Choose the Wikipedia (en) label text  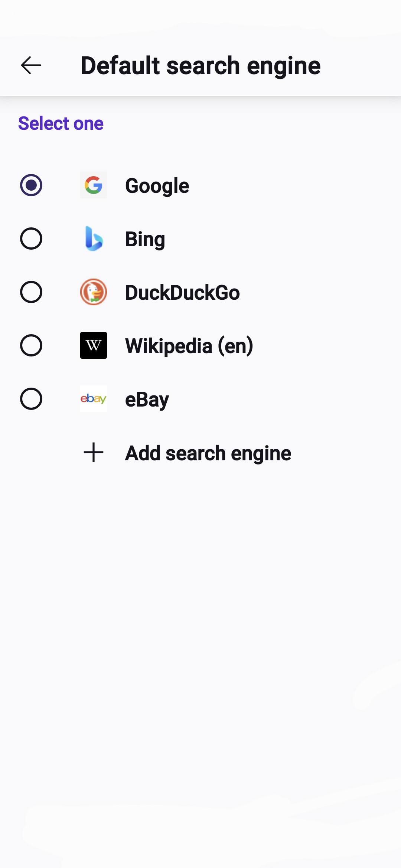click(189, 346)
